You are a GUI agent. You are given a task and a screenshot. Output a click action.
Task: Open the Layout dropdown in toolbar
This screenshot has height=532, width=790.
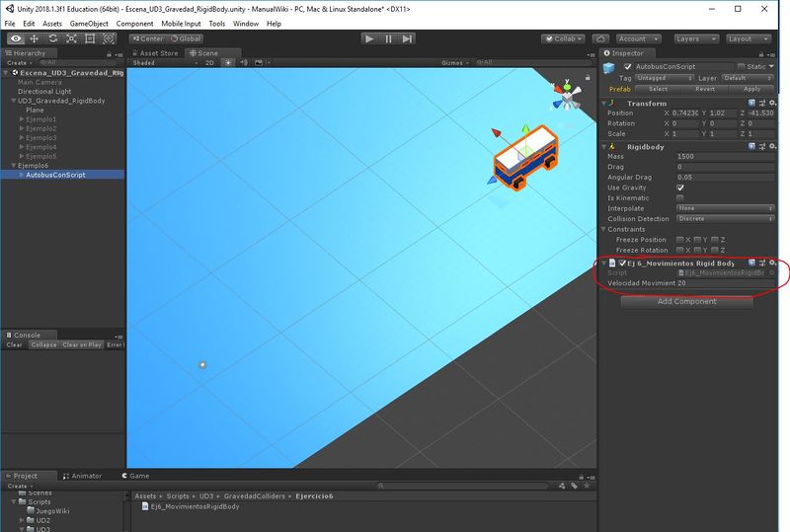pyautogui.click(x=749, y=38)
